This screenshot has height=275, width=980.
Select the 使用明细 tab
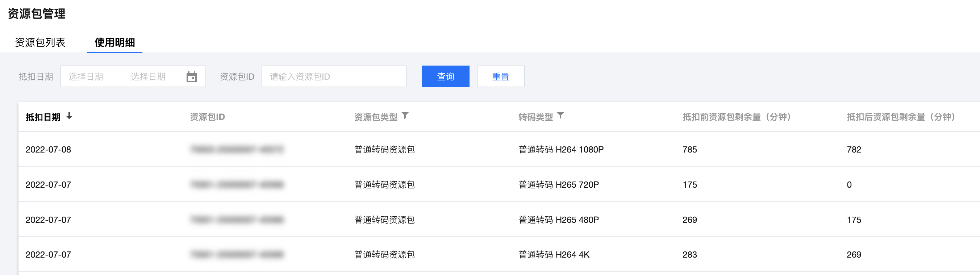coord(114,42)
